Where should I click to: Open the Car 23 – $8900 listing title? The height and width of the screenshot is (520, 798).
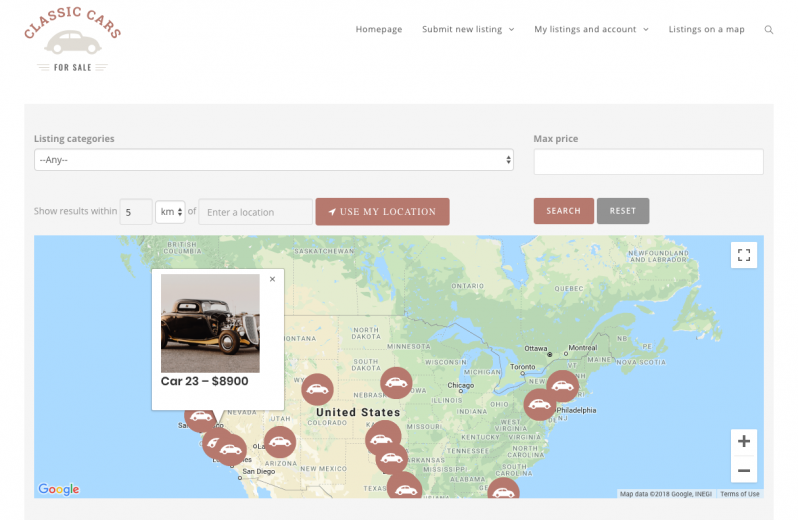point(205,381)
